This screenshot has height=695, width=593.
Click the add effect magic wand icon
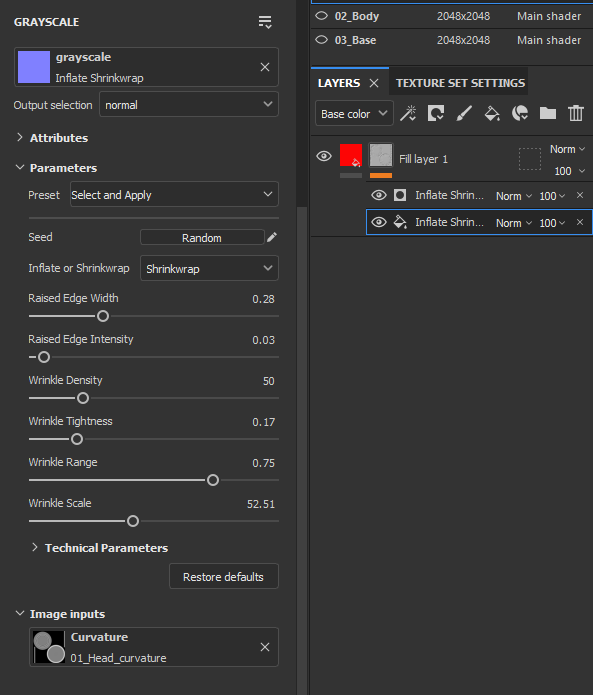pos(408,113)
